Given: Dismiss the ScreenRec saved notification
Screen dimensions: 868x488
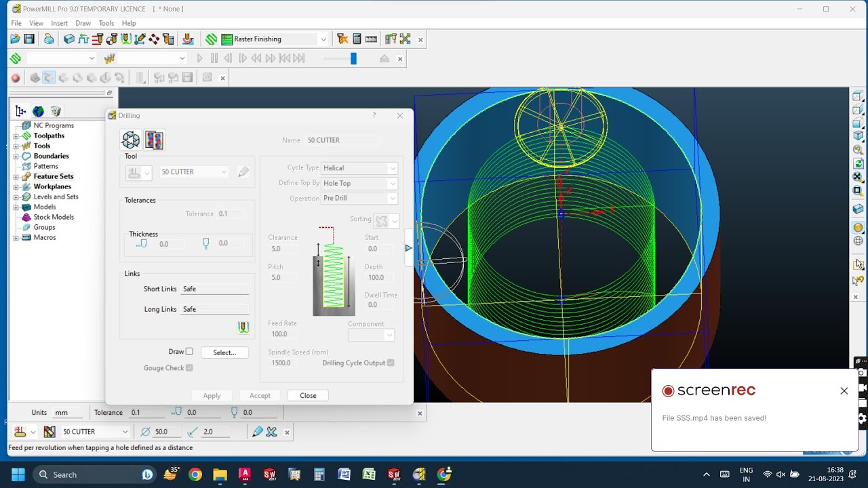Looking at the screenshot, I should 844,391.
